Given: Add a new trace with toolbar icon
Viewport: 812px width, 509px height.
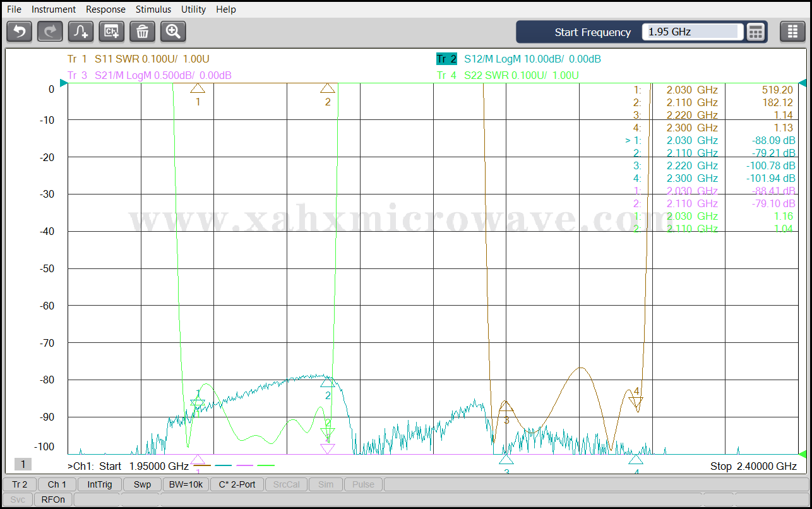Looking at the screenshot, I should [x=81, y=31].
